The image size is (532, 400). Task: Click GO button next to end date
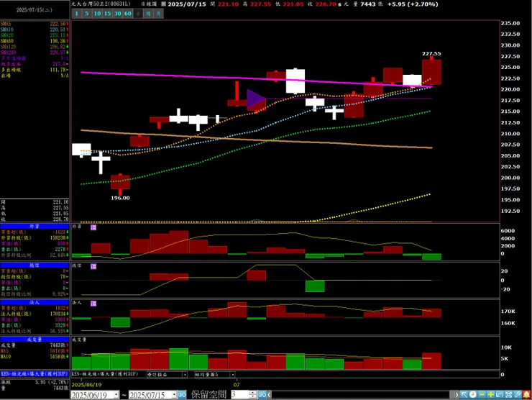[x=182, y=395]
